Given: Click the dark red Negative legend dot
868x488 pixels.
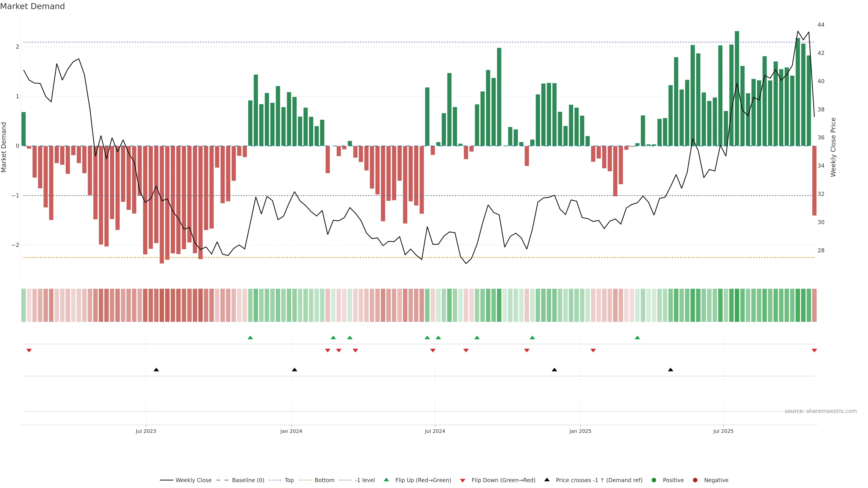Looking at the screenshot, I should (x=695, y=480).
